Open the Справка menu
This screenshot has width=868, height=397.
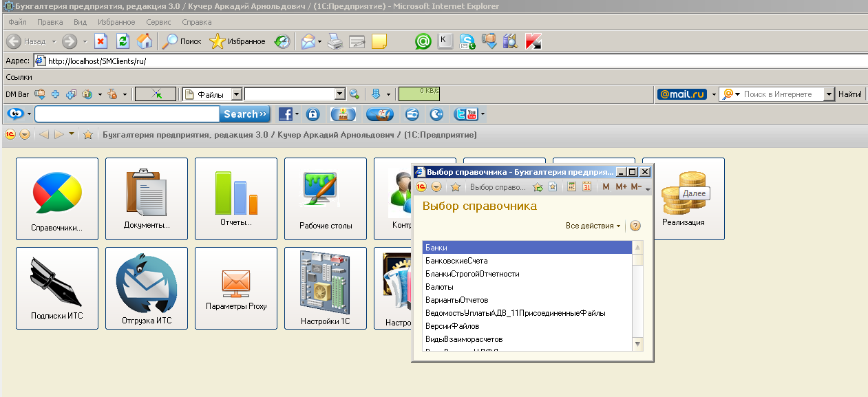pos(197,22)
